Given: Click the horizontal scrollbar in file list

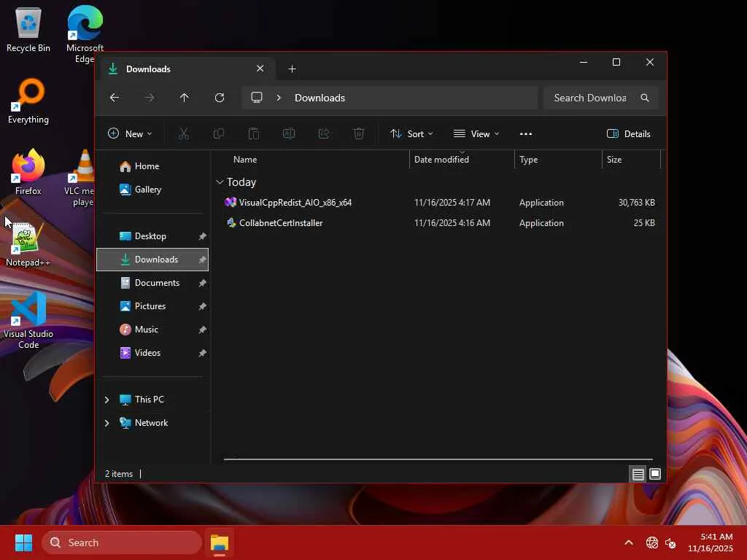Looking at the screenshot, I should point(438,459).
